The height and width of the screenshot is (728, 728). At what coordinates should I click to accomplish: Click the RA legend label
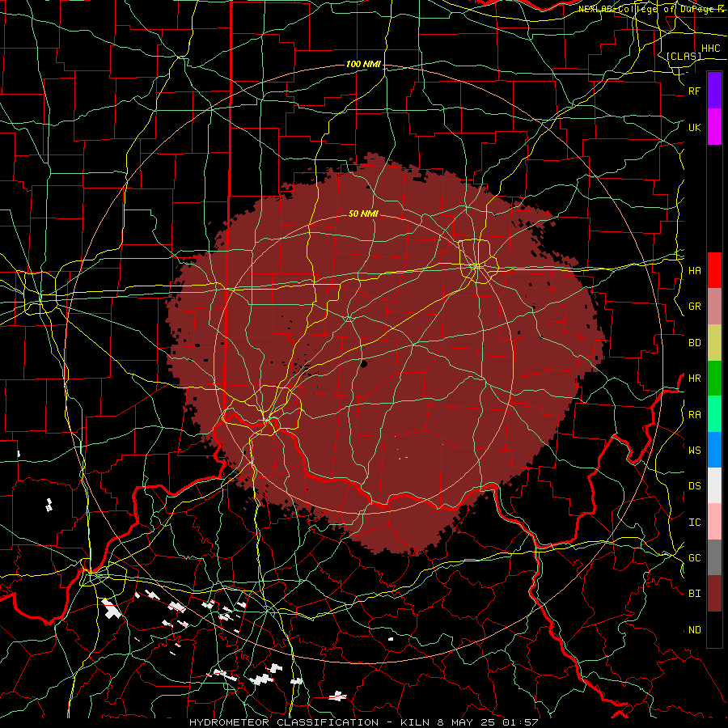[x=694, y=415]
